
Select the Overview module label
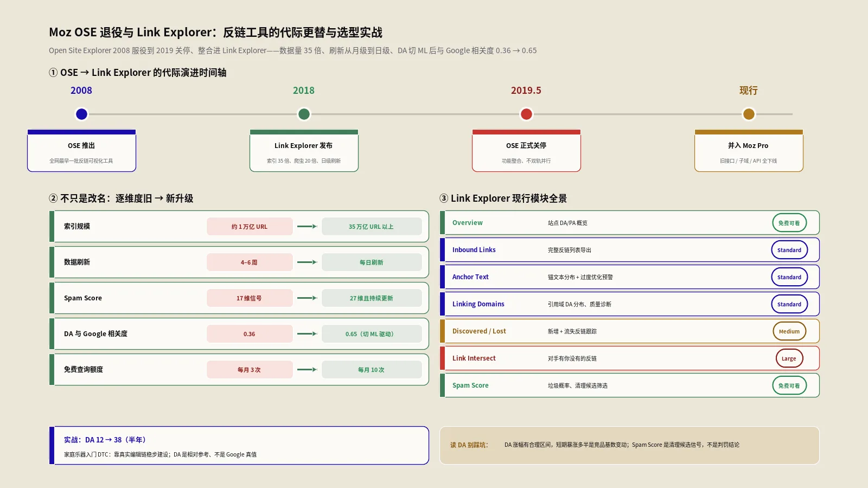[467, 223]
